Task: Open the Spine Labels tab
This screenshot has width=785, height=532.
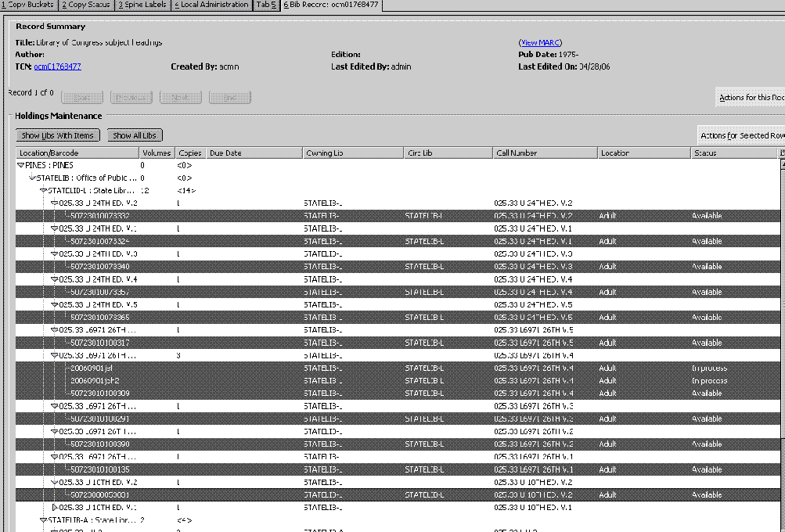Action: [141, 5]
